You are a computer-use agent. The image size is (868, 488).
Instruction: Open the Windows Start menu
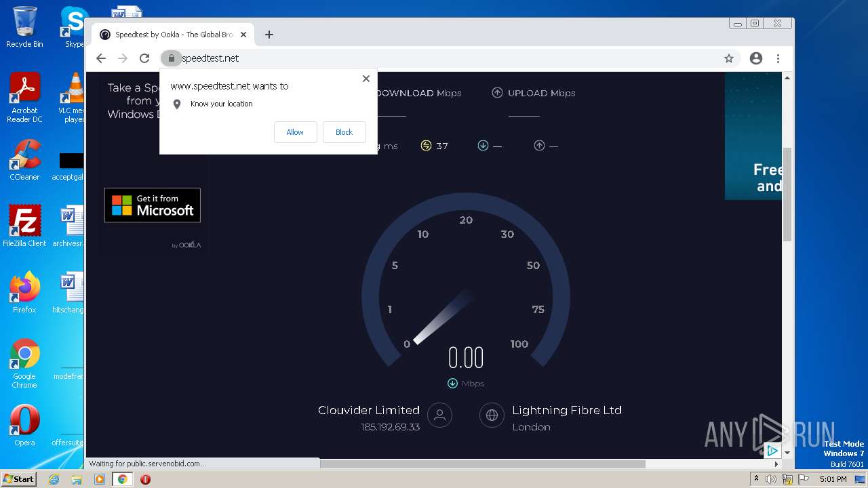19,479
